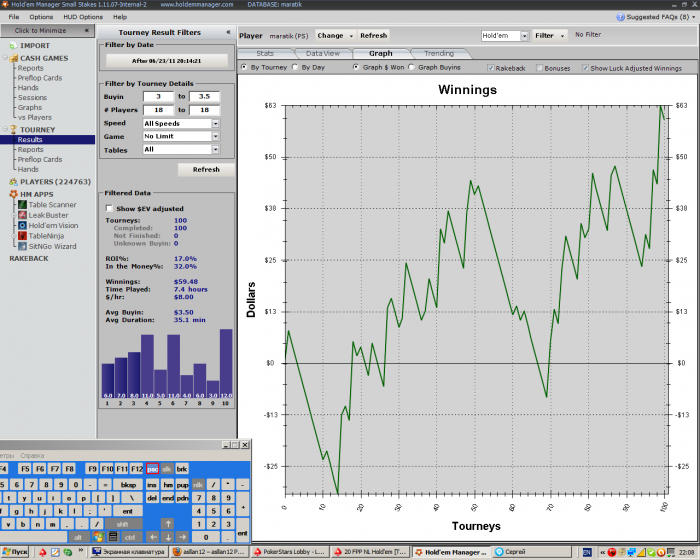Open the Speed dropdown
The height and width of the screenshot is (560, 700).
pos(215,123)
